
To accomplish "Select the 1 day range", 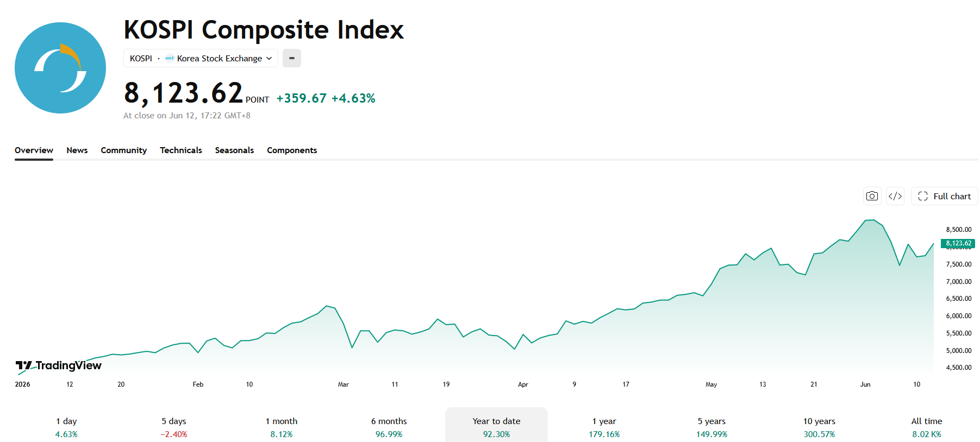I will pyautogui.click(x=66, y=427).
